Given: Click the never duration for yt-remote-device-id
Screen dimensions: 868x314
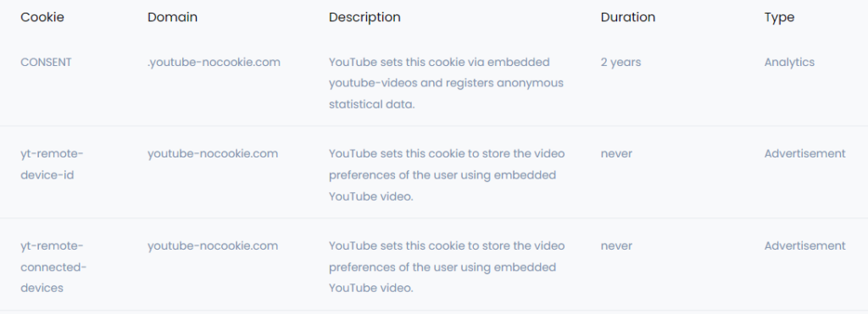Looking at the screenshot, I should [616, 154].
